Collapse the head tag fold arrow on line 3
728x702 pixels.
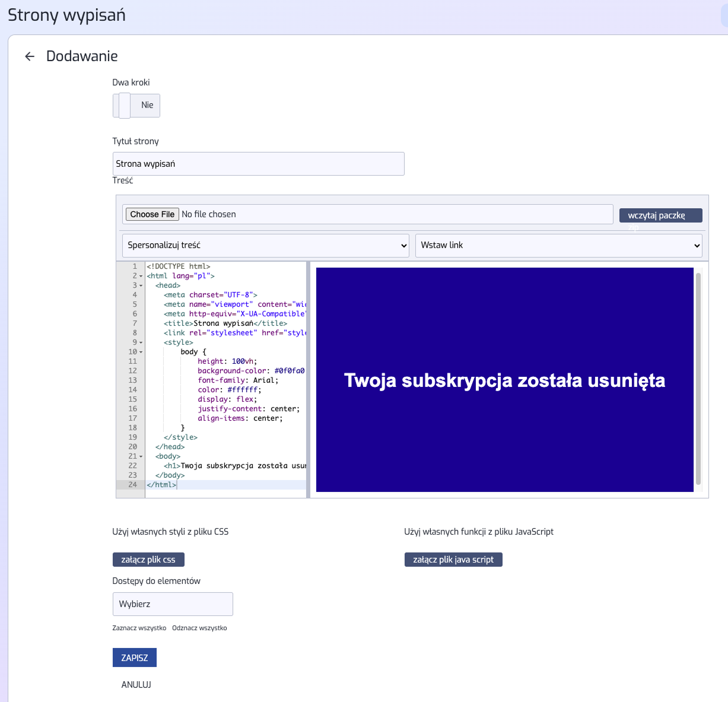(141, 286)
